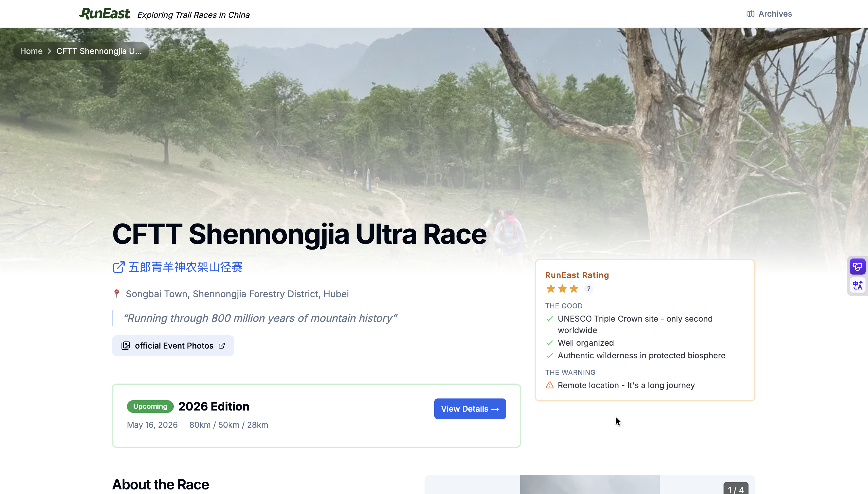Click the checkmark beside "Well organized"
This screenshot has height=494, width=868.
tap(549, 343)
